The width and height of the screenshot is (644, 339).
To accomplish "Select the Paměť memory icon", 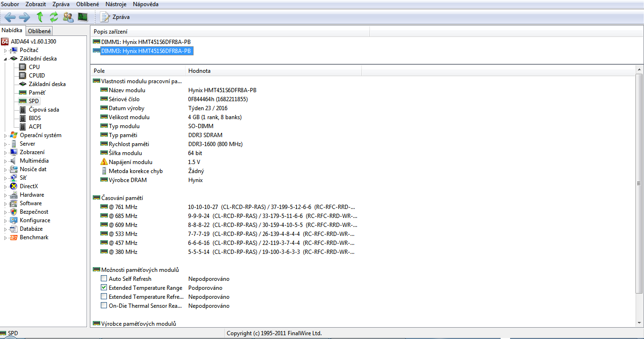I will pyautogui.click(x=22, y=93).
